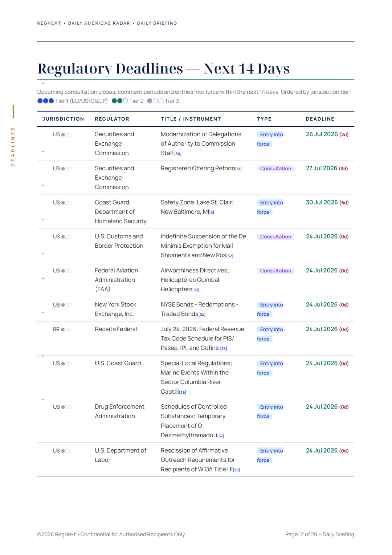The image size is (392, 555).
Task: Open footnote reference [31]
Action: pyautogui.click(x=238, y=169)
